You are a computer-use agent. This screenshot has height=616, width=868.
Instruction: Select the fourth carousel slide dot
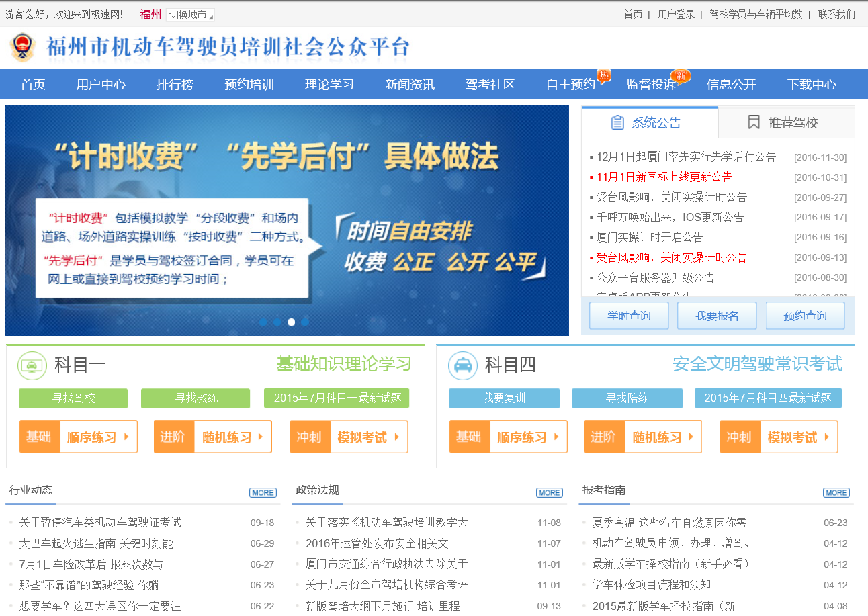tap(305, 322)
